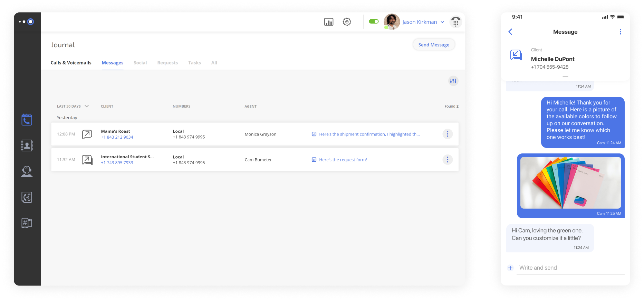Viewport: 644px width, 301px height.
Task: Click Jason Kirkman's avatar photo
Action: point(392,21)
